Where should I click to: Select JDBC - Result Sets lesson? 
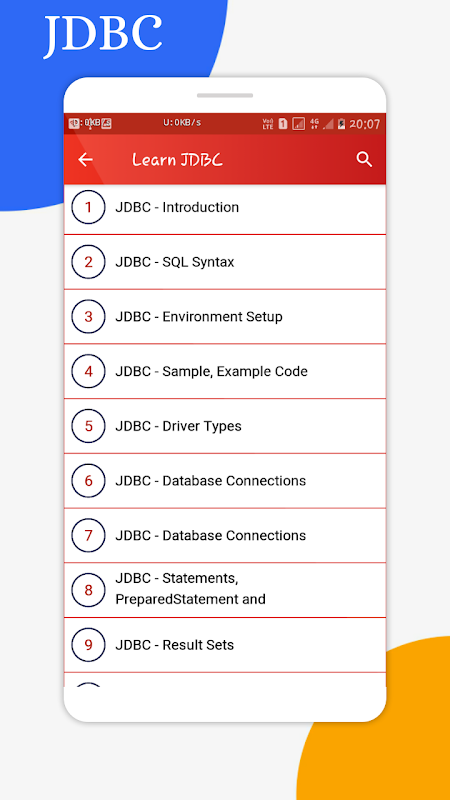[224, 645]
